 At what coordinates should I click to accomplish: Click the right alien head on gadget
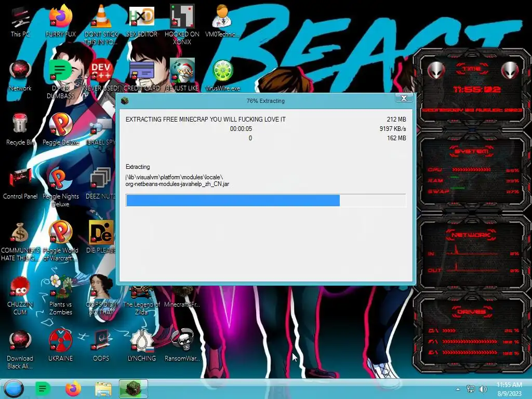510,71
